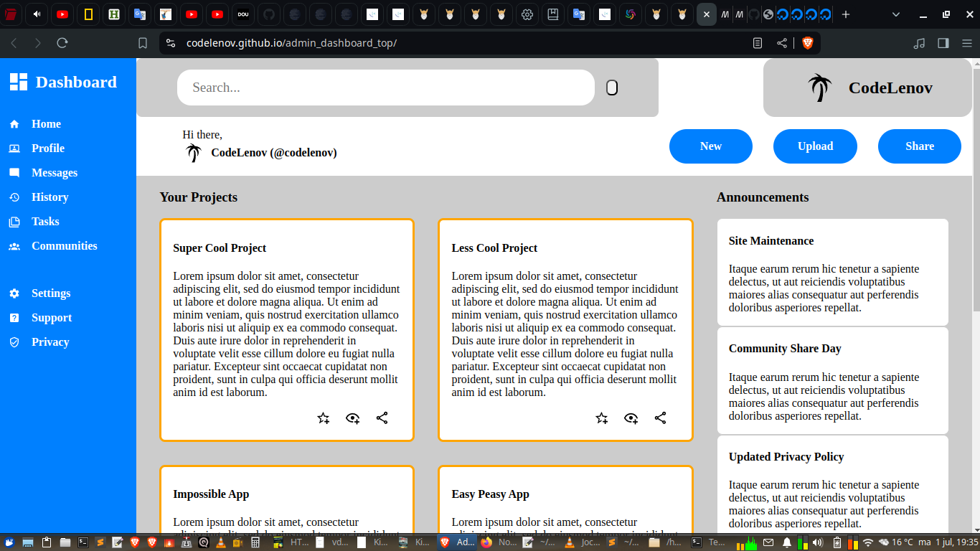The height and width of the screenshot is (551, 980).
Task: Open the browser tab list chevron dropdown
Action: 895,14
